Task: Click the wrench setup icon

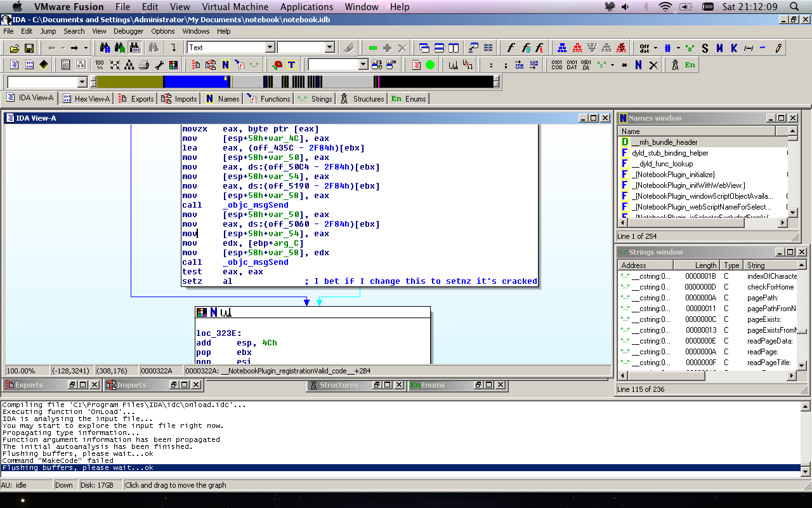Action: 159,65
